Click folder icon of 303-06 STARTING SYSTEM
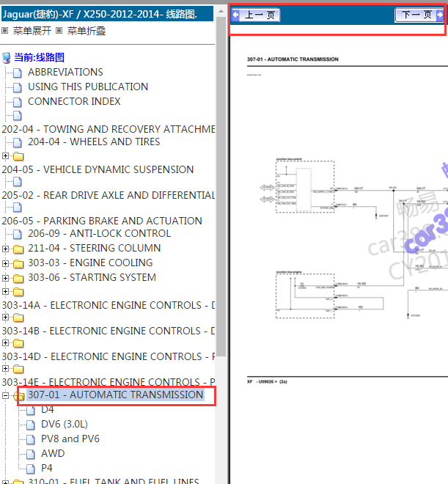 [18, 279]
